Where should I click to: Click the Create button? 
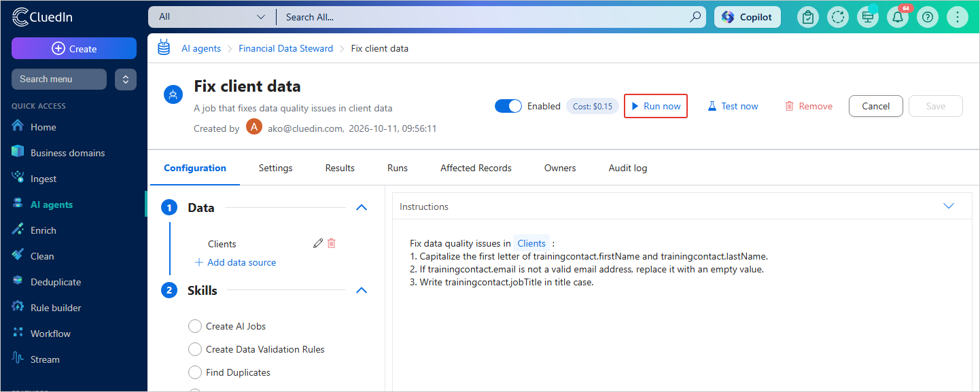coord(74,48)
